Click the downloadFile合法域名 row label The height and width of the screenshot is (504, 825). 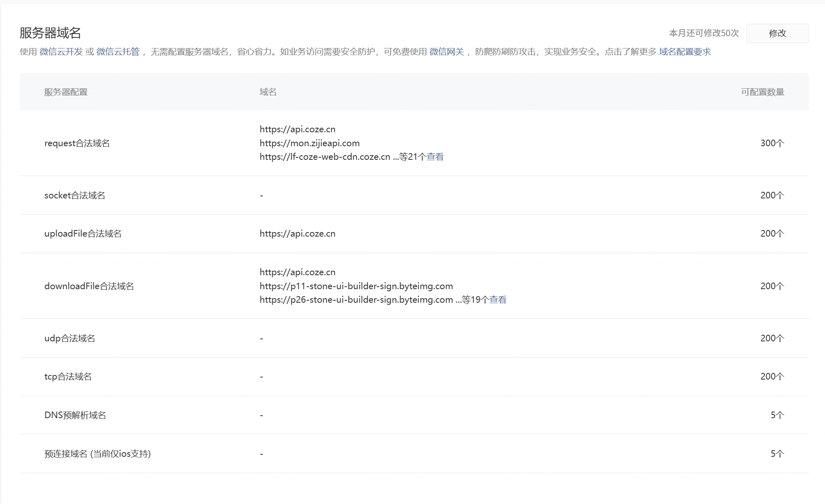(x=89, y=286)
